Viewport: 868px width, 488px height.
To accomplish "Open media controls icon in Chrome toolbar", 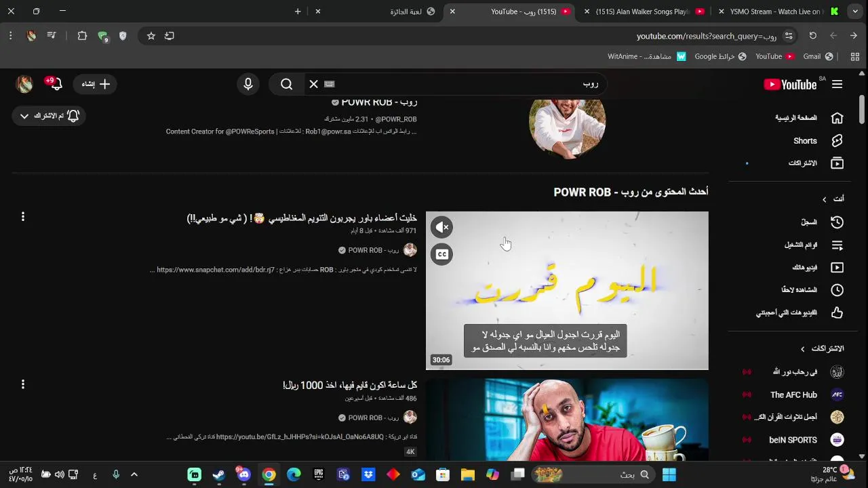I will tap(52, 36).
